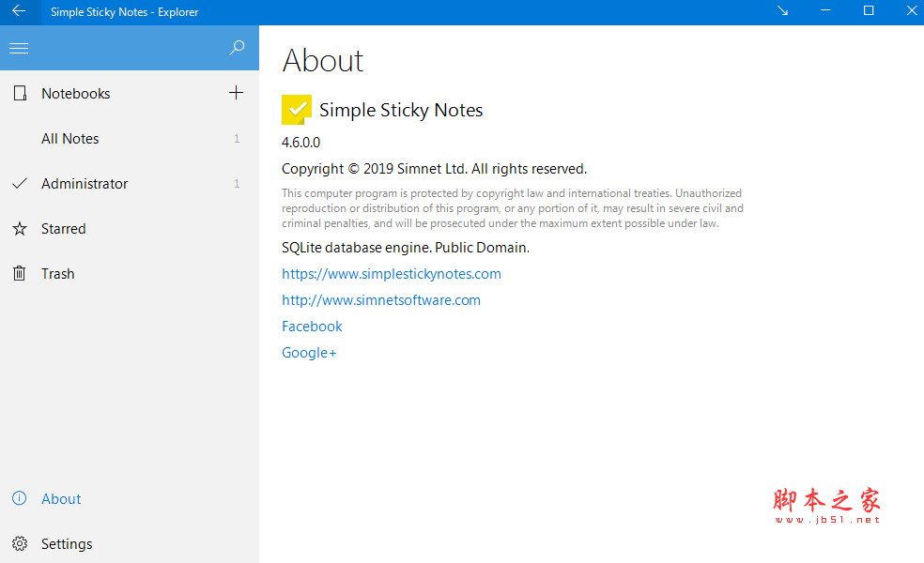Click the back arrow in title bar

(19, 11)
